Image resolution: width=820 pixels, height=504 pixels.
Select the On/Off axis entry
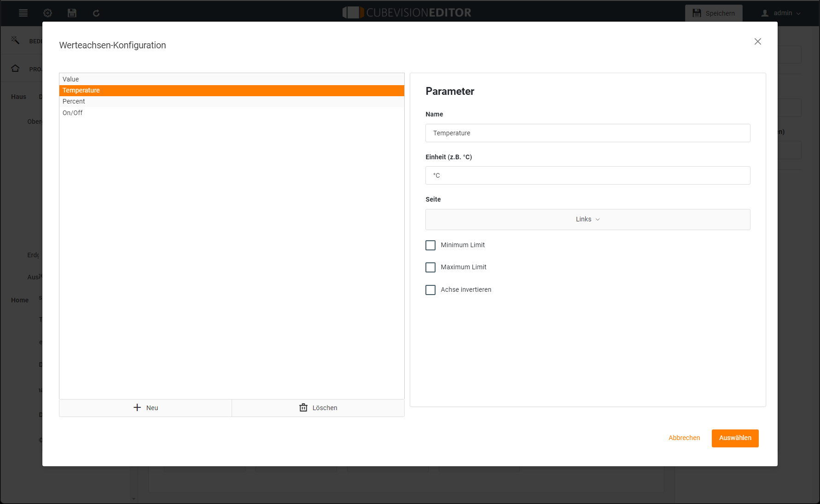(232, 113)
